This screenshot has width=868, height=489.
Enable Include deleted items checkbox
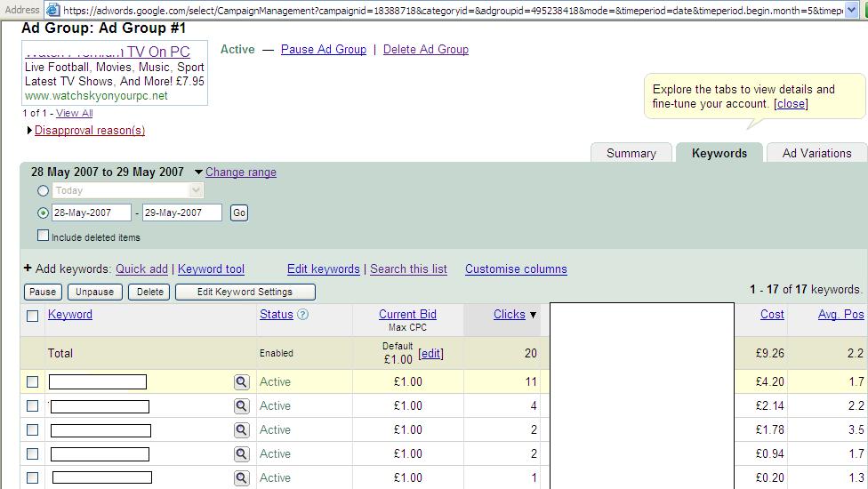tap(44, 236)
